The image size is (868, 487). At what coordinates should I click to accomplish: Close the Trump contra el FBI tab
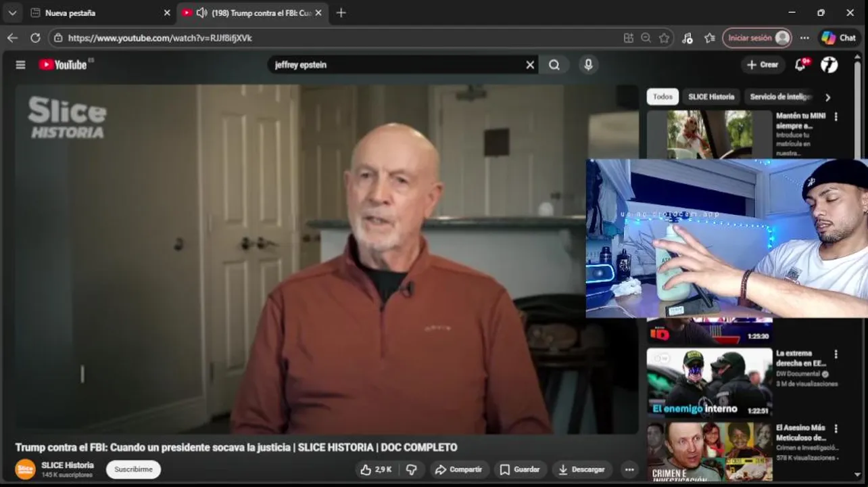tap(318, 13)
